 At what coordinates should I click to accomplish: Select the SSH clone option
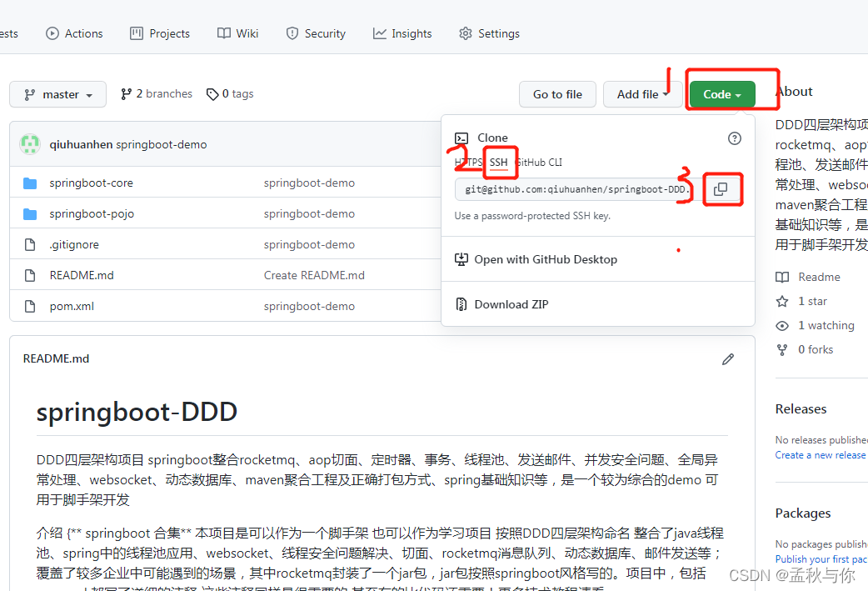click(498, 163)
